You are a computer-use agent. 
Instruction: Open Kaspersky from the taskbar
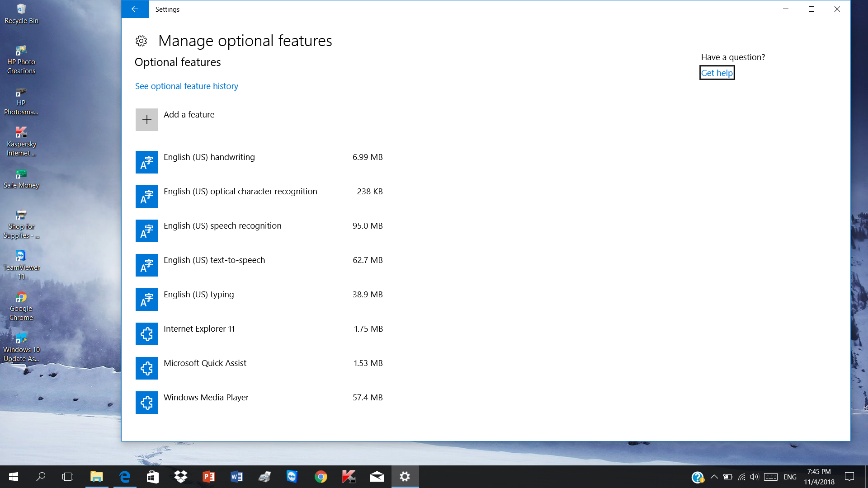coord(349,477)
